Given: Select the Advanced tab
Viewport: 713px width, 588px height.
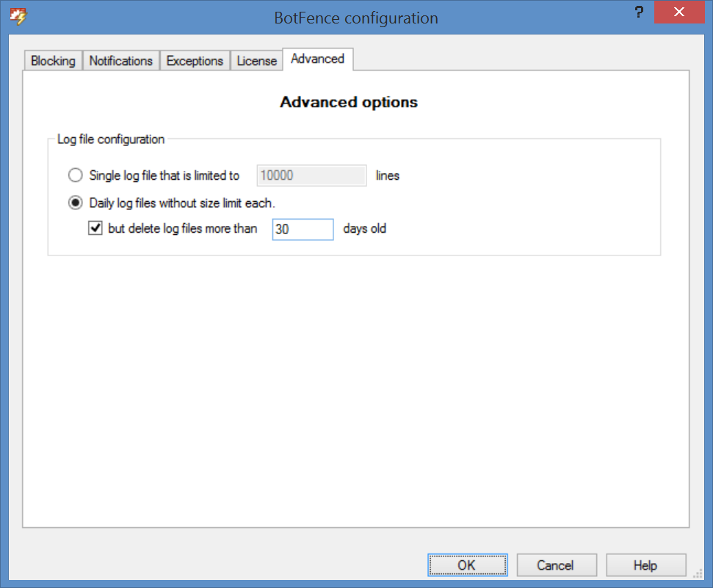Looking at the screenshot, I should click(317, 59).
